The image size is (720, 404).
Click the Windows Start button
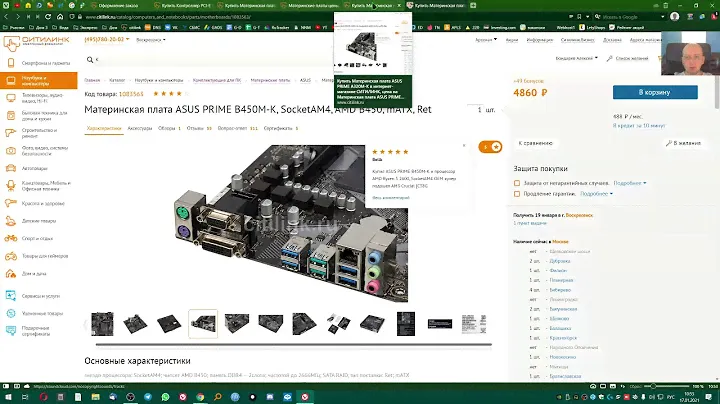click(x=8, y=397)
